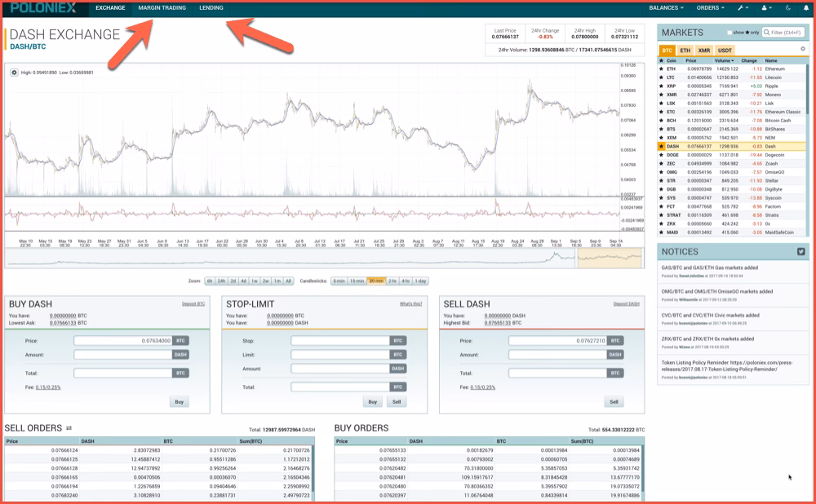
Task: Open the Volume sort dropdown in Markets
Action: coord(725,60)
